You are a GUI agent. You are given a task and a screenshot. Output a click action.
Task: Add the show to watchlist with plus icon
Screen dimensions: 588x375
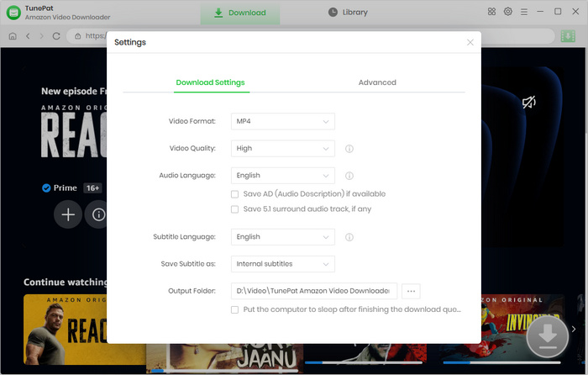tap(68, 214)
